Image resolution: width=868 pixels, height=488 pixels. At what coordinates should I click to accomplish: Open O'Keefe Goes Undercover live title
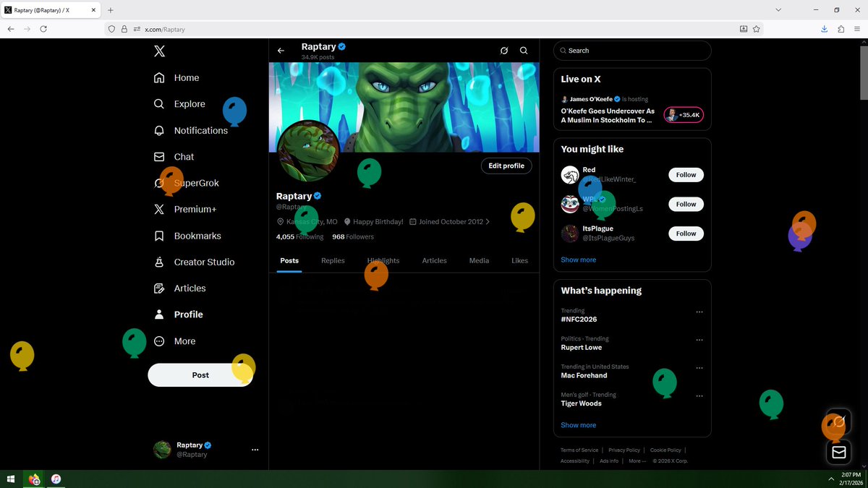(x=608, y=116)
